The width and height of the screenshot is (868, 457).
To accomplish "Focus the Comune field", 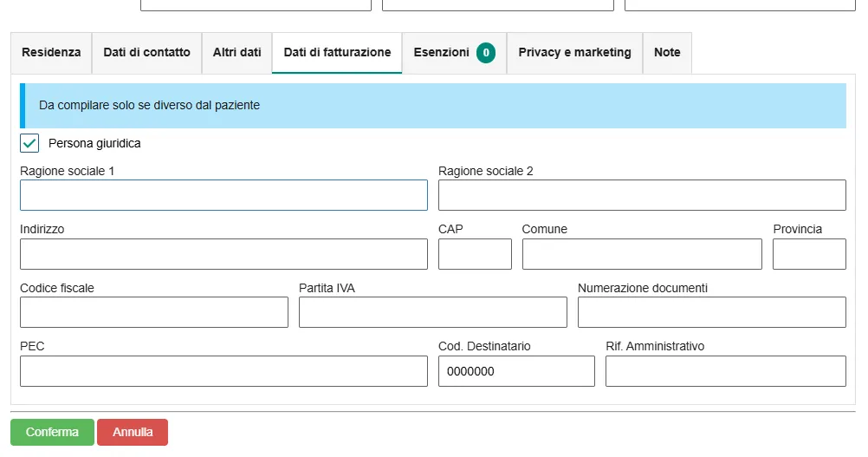I will (642, 254).
